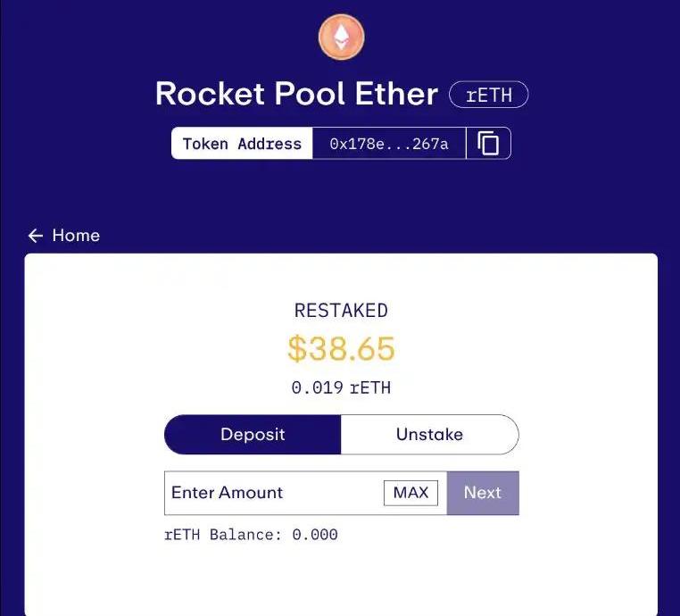Click the Token Address label
This screenshot has height=616, width=680.
click(x=242, y=143)
